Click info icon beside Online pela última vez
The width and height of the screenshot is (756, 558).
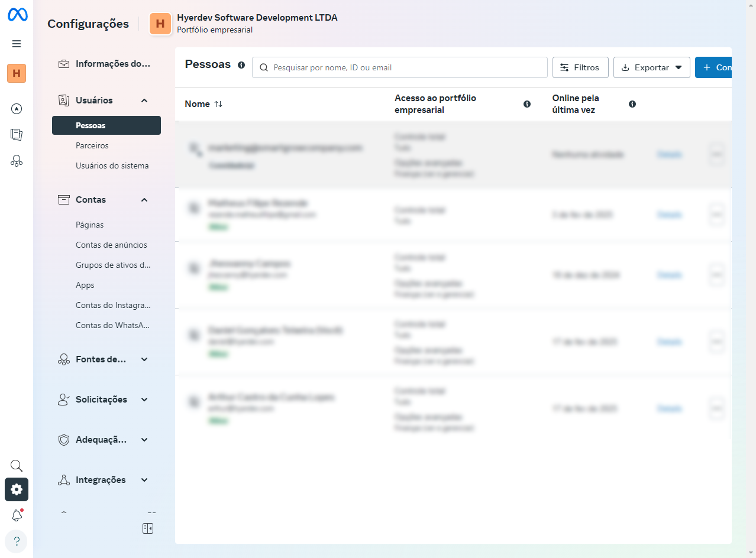point(632,104)
